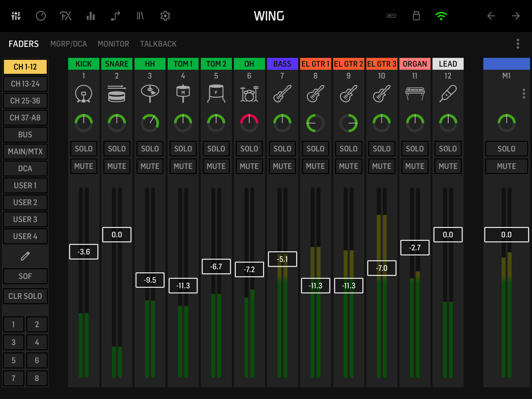Click the BASS channel name label

[x=282, y=64]
